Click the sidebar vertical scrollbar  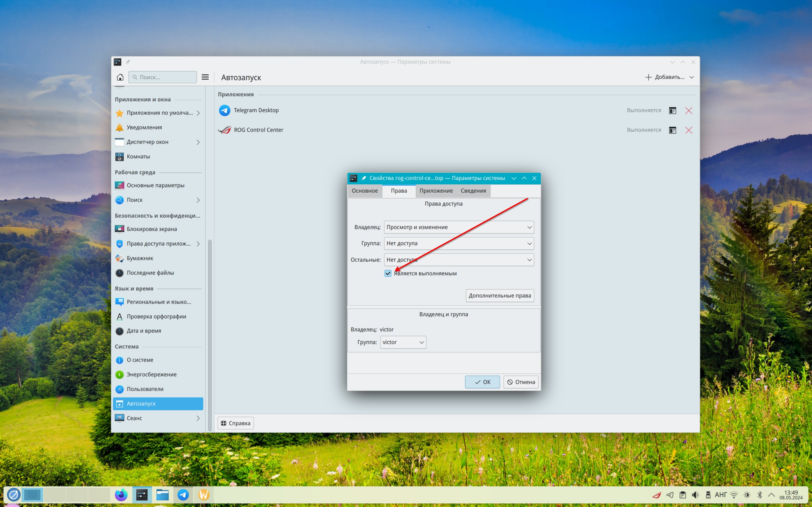point(210,335)
